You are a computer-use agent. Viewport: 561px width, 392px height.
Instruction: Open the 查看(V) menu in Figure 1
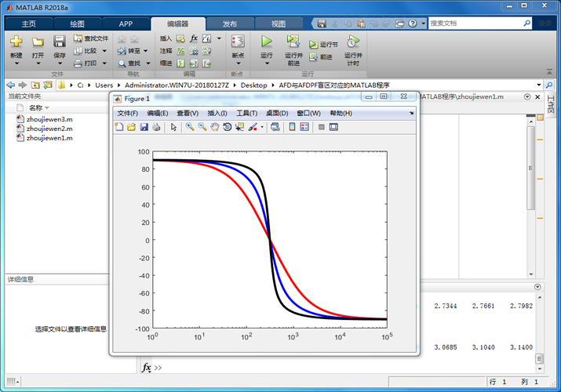pyautogui.click(x=188, y=113)
